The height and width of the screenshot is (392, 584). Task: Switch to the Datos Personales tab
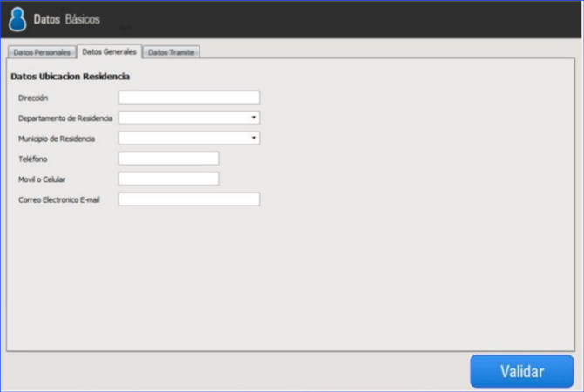(x=41, y=52)
